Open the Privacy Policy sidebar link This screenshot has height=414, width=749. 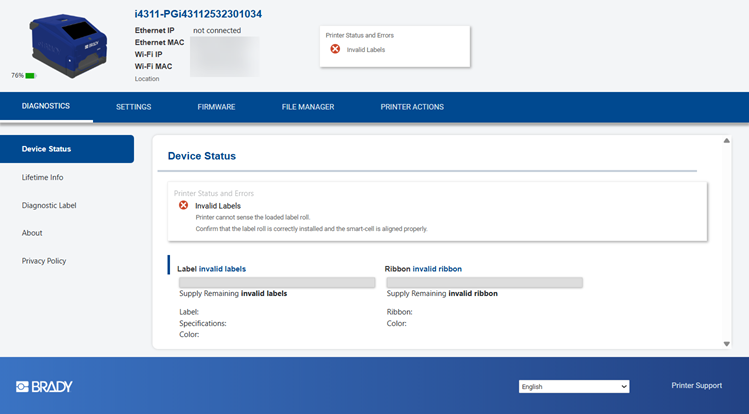(44, 261)
